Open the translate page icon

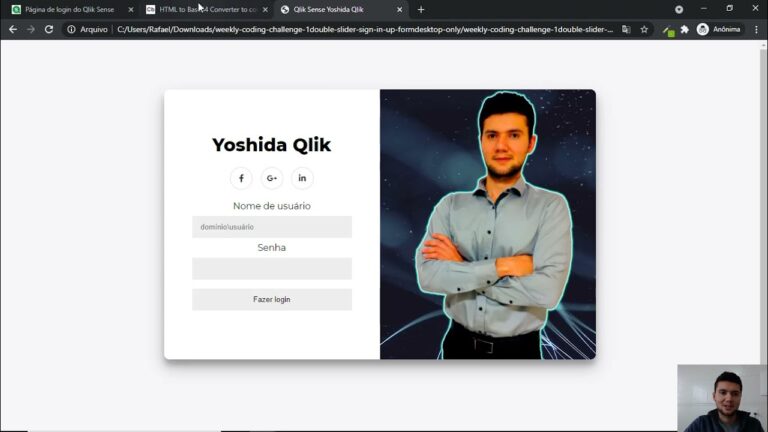pyautogui.click(x=626, y=29)
